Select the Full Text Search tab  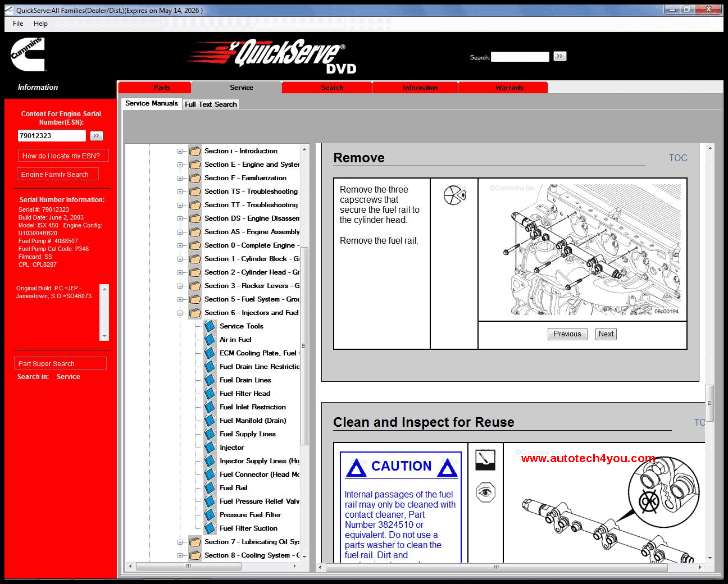(x=211, y=104)
